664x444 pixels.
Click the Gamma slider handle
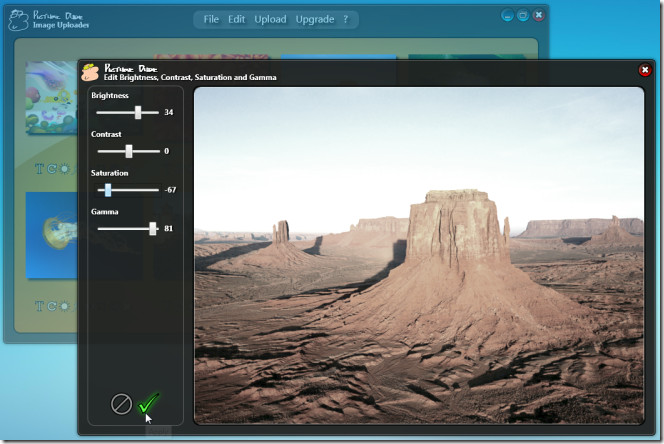[x=153, y=229]
